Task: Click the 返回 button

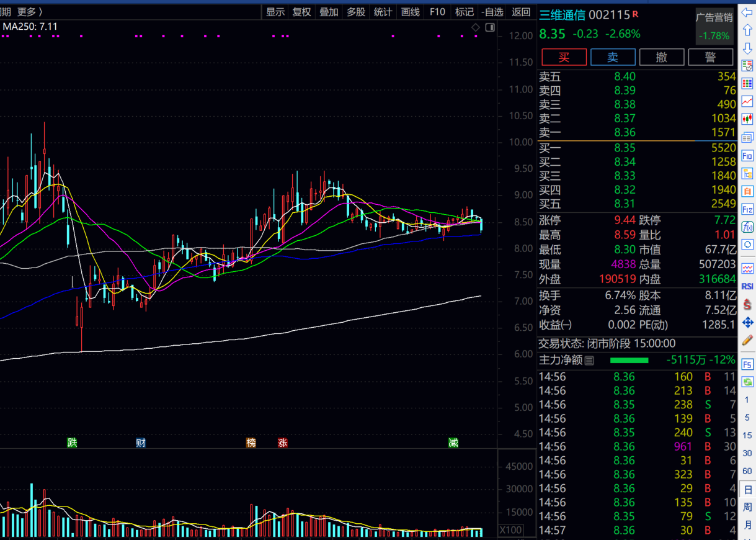Action: point(521,12)
